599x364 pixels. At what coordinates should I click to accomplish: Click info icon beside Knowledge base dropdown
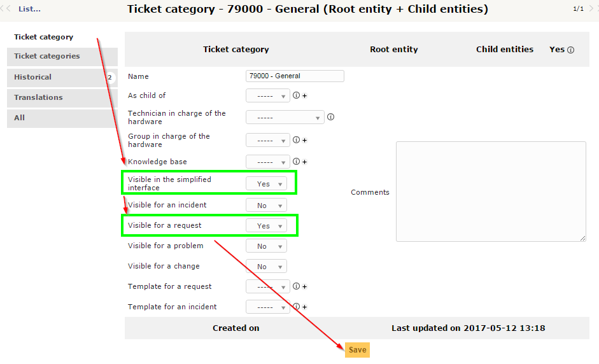click(296, 162)
